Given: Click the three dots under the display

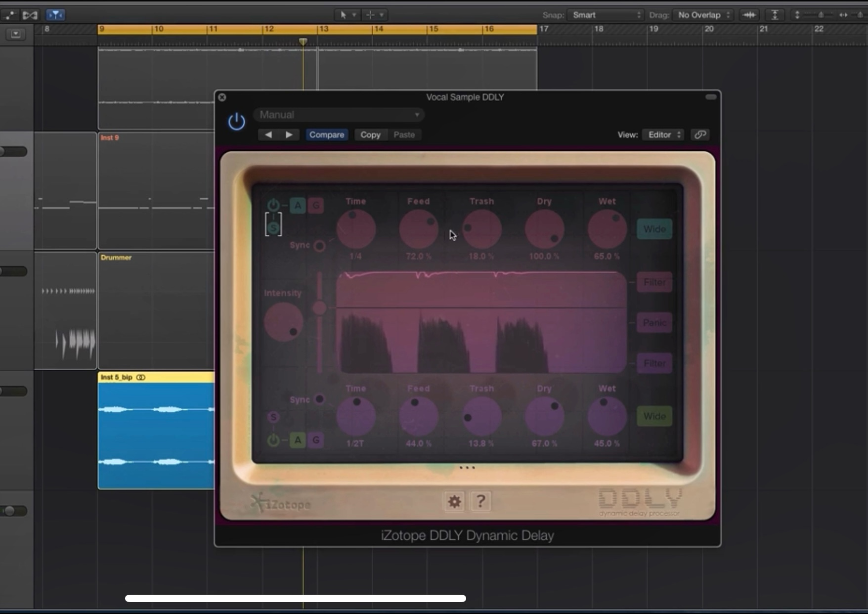Looking at the screenshot, I should (467, 468).
